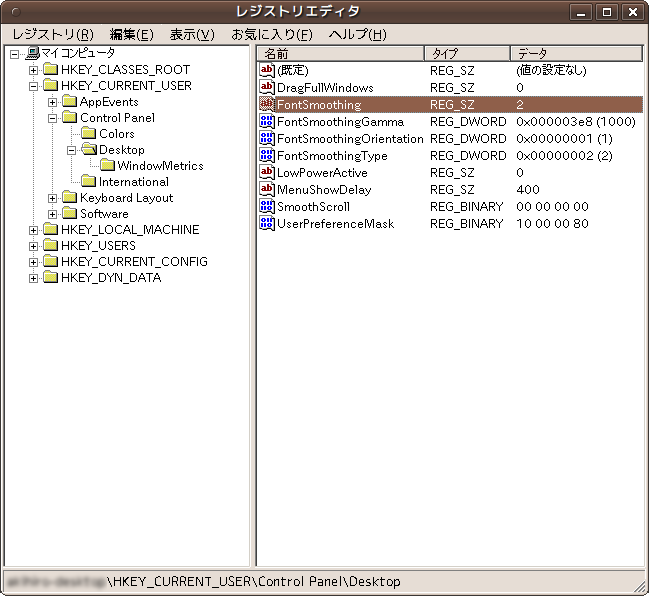Click the HKEY_CURRENT_CONFIG folder icon

click(51, 261)
